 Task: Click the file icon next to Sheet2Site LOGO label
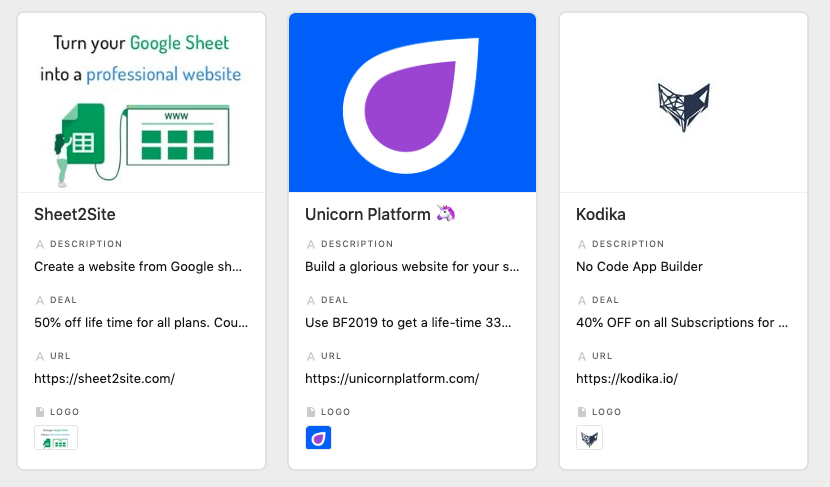(40, 412)
